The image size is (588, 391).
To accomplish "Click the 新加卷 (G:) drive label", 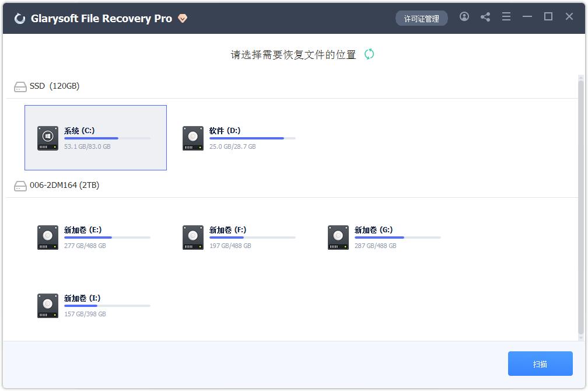I will click(373, 230).
